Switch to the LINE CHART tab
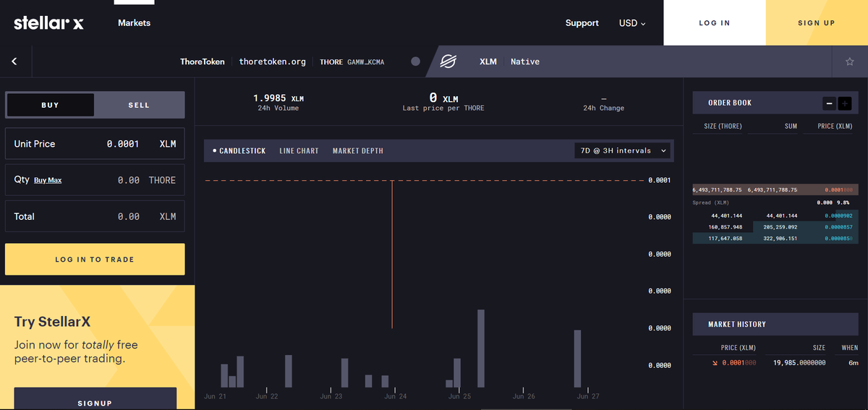This screenshot has height=410, width=868. point(299,151)
